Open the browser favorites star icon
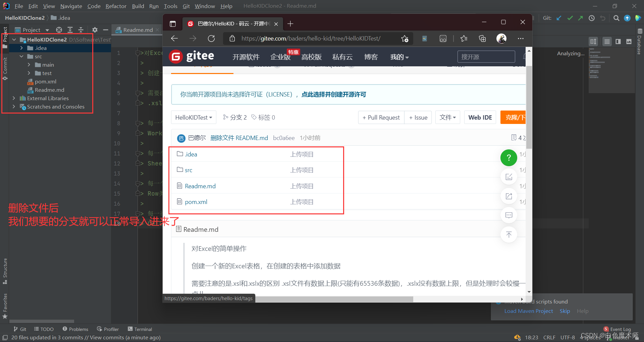 coord(464,39)
